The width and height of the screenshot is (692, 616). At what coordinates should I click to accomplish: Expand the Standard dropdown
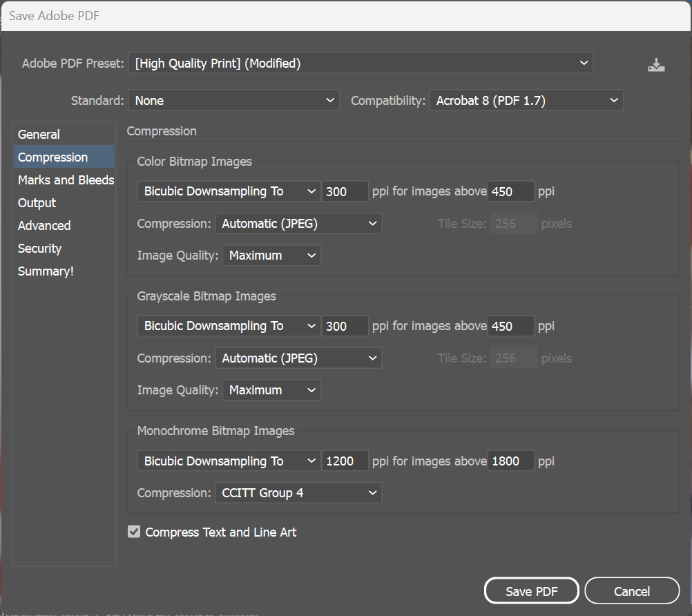pos(234,101)
